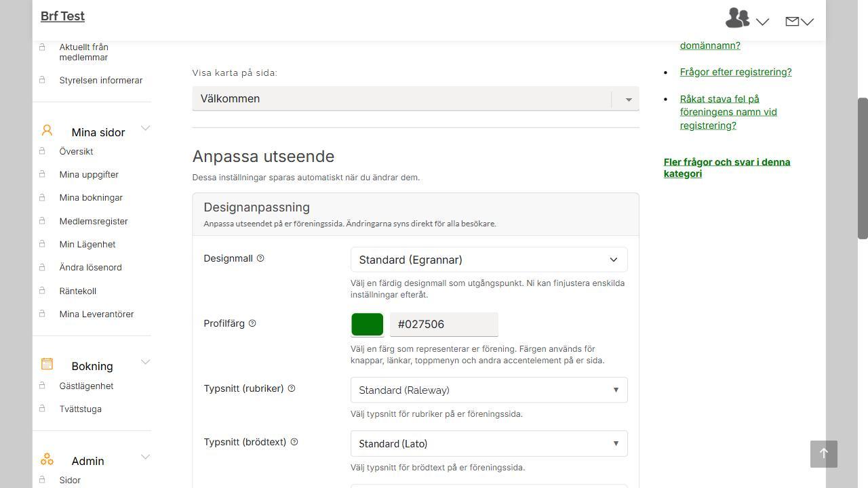Go to Min Lägenhet page
Screen dimensions: 868x488
pyautogui.click(x=87, y=244)
